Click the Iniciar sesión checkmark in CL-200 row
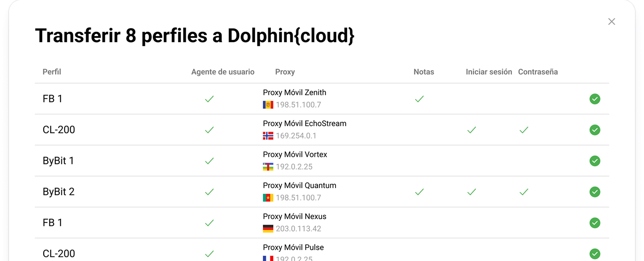The image size is (644, 261). tap(471, 130)
